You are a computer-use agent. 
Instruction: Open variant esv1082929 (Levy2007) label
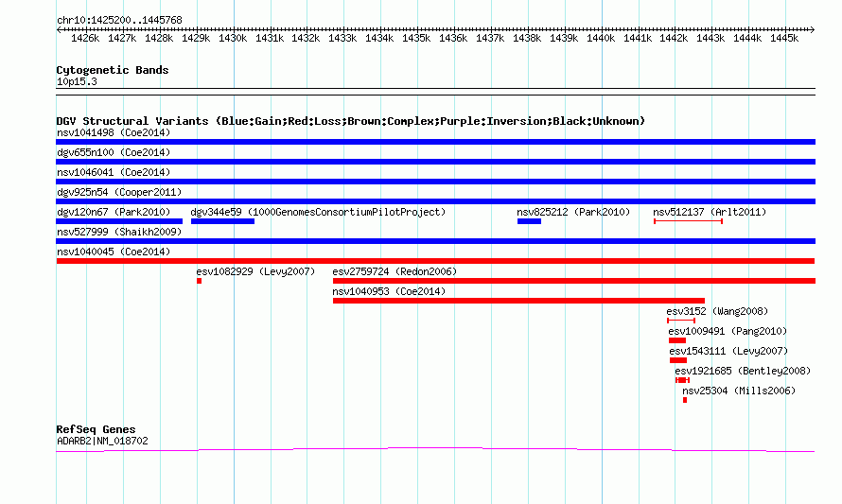pos(255,271)
